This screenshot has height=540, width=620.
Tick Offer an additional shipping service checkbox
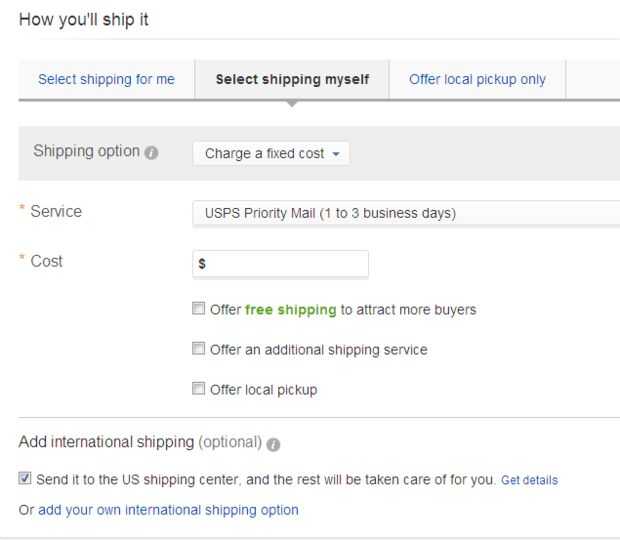(x=199, y=349)
